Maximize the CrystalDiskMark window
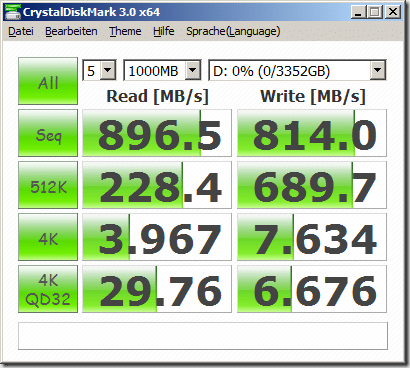Screen dimensions: 410x368 coord(374,12)
